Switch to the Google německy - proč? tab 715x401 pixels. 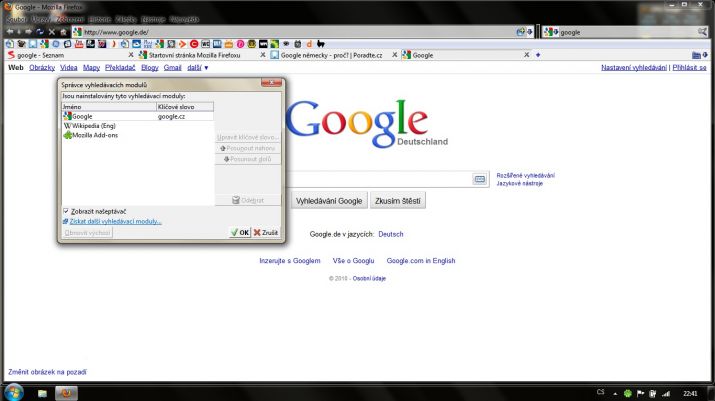(334, 55)
